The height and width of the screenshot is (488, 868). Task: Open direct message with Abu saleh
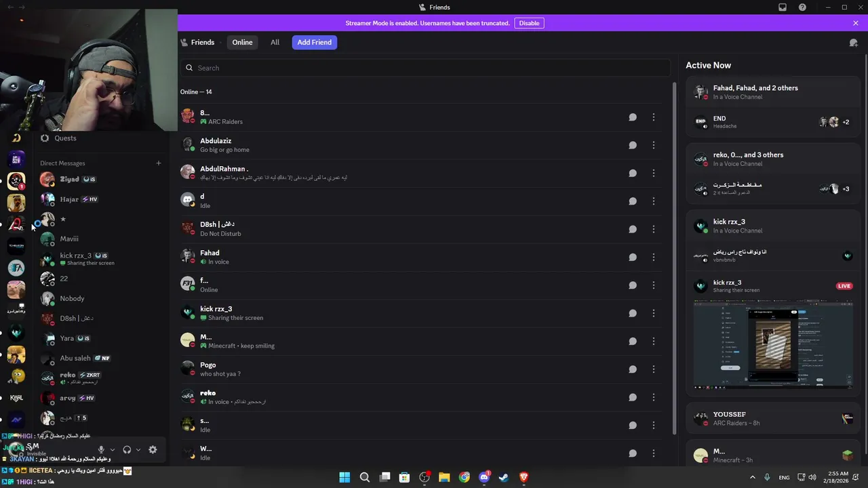tap(102, 358)
